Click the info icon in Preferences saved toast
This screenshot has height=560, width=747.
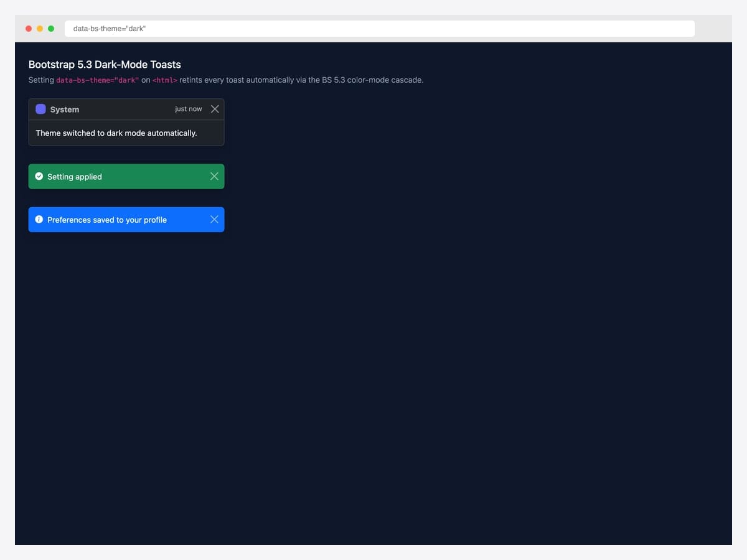pyautogui.click(x=39, y=220)
